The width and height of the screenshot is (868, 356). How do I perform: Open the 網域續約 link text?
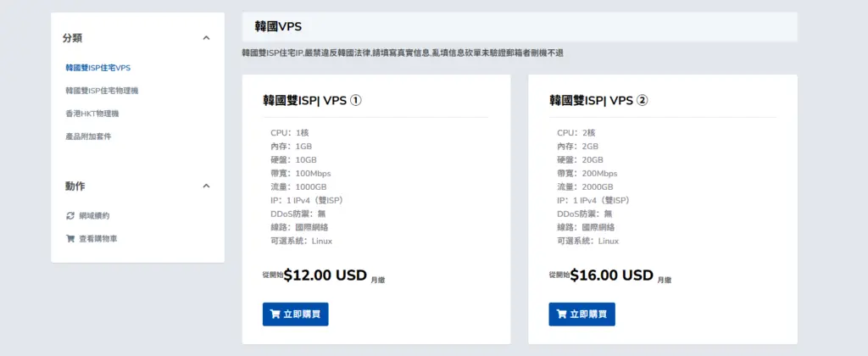pyautogui.click(x=94, y=215)
